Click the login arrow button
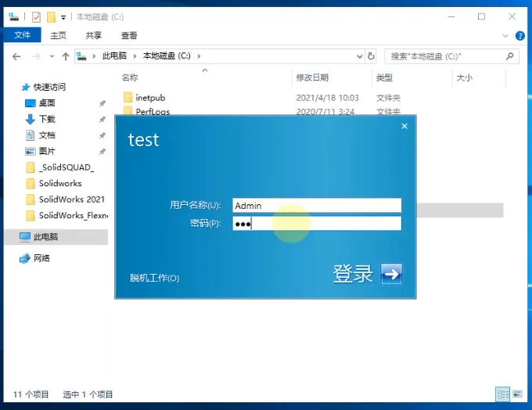 tap(391, 274)
